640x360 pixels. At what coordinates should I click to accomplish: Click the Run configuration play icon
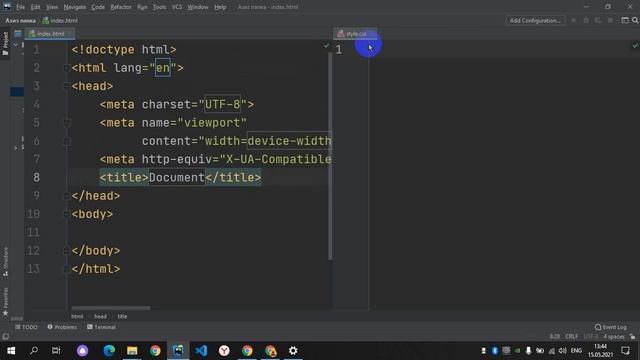pyautogui.click(x=573, y=20)
